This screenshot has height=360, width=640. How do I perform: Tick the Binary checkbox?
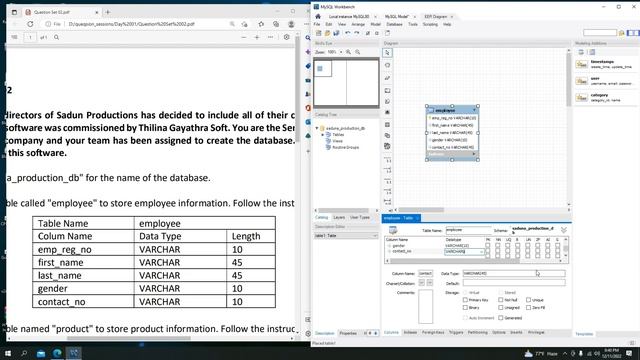465,307
